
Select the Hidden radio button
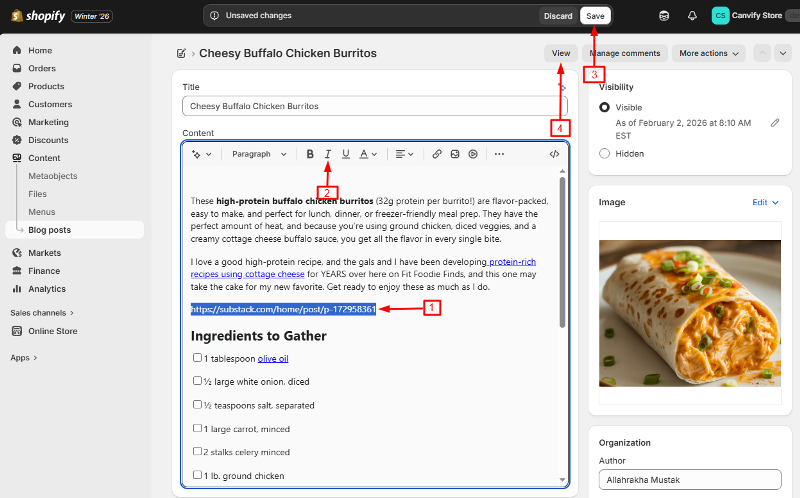605,154
